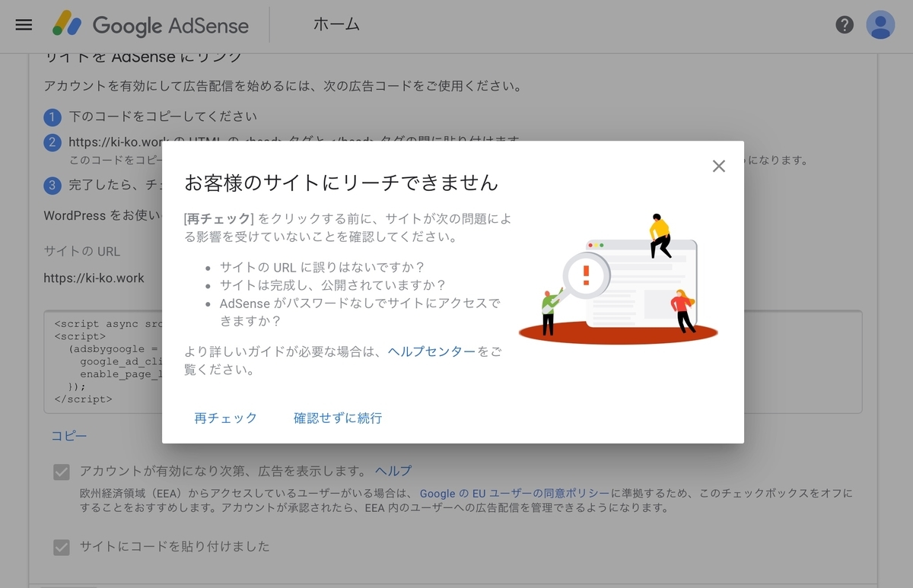Image resolution: width=913 pixels, height=588 pixels.
Task: Click the ホーム page title
Action: pos(336,24)
